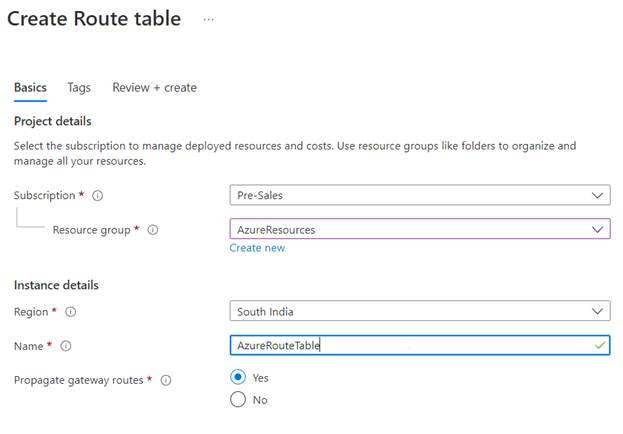Open the Resource group dropdown showing AzureResources
The width and height of the screenshot is (623, 434).
[420, 229]
